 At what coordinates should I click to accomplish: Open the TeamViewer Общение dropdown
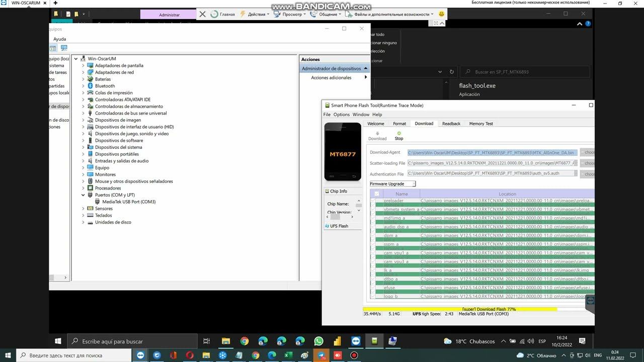327,14
